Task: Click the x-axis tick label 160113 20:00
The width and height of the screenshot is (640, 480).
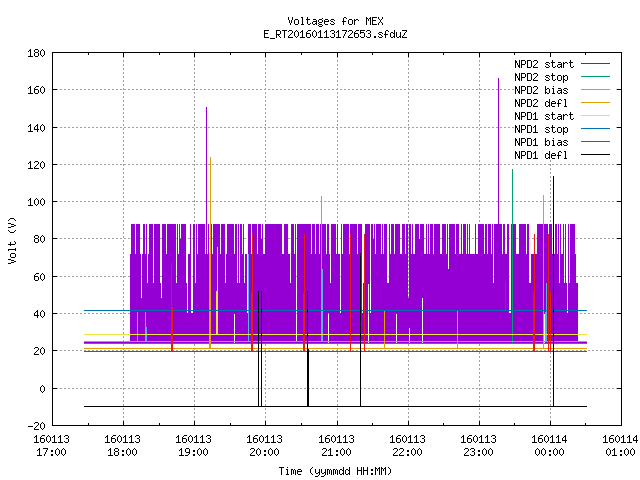Action: click(264, 446)
